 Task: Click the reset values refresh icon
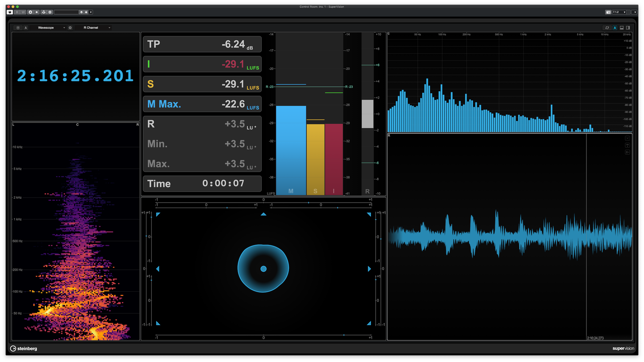[x=607, y=28]
